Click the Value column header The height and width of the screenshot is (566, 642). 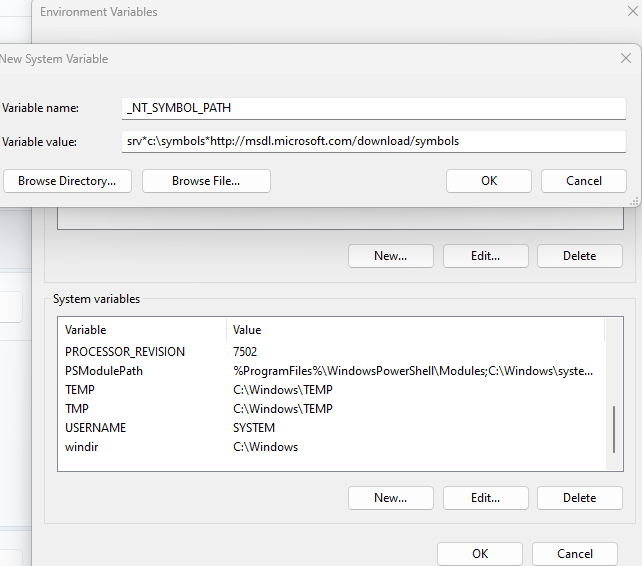[415, 330]
